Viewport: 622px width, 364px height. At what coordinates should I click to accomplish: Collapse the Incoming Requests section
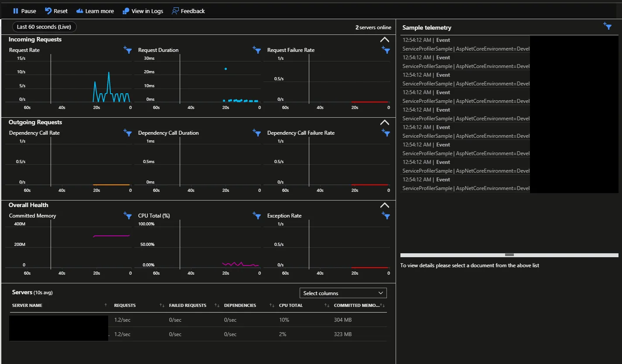tap(384, 40)
